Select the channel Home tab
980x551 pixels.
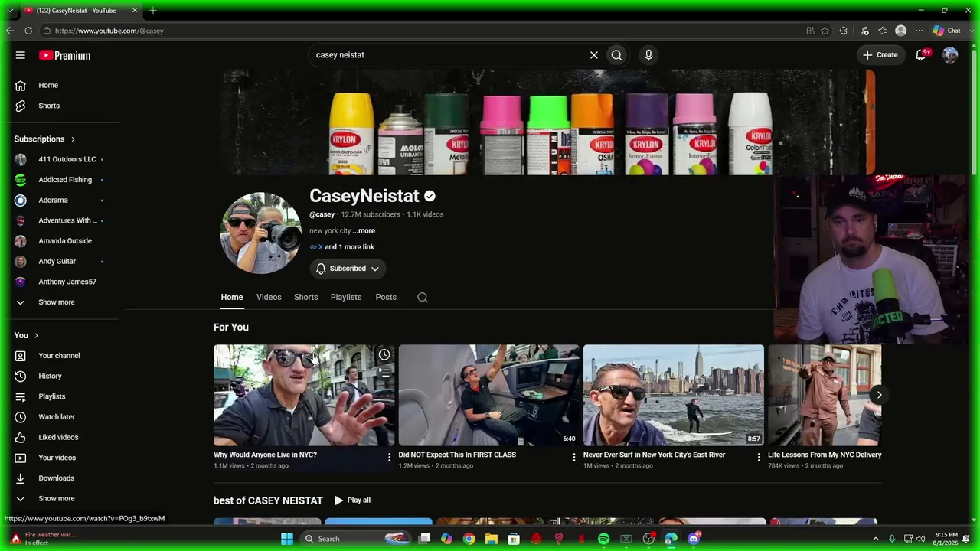point(232,298)
